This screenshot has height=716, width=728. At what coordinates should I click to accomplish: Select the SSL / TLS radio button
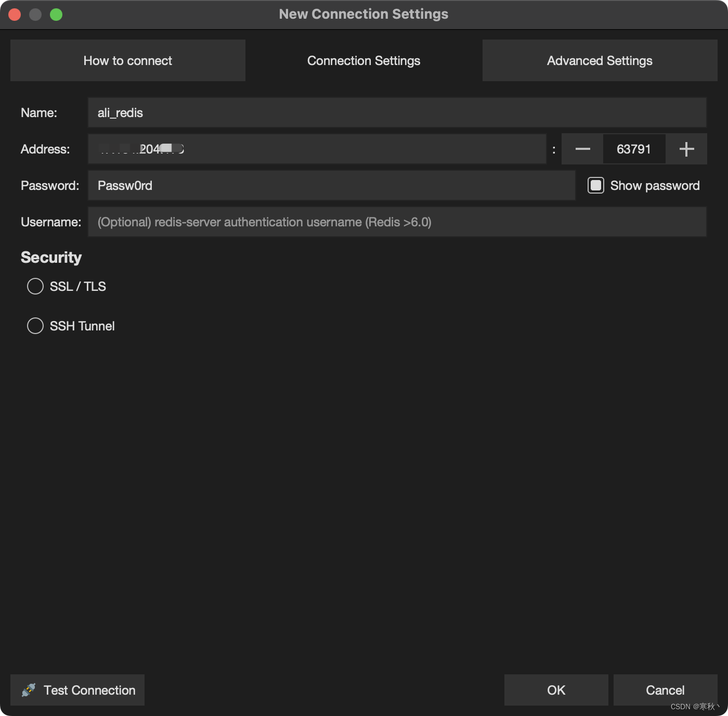coord(35,286)
